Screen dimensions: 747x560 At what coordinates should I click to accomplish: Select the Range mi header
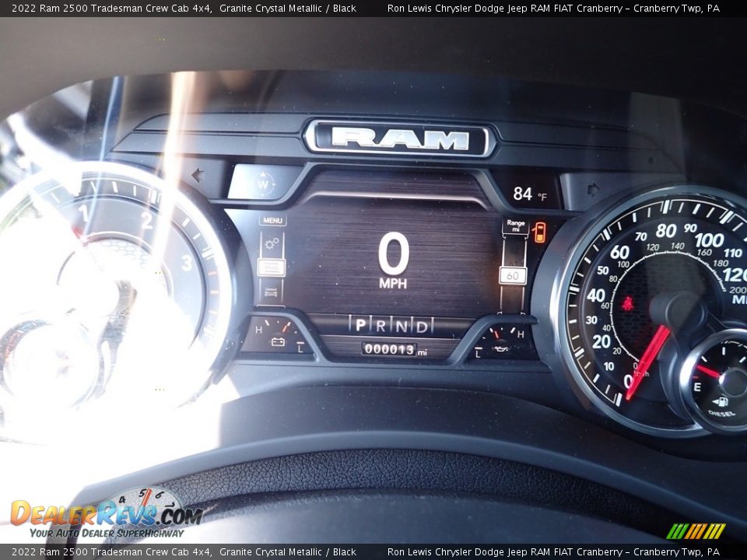(x=515, y=226)
